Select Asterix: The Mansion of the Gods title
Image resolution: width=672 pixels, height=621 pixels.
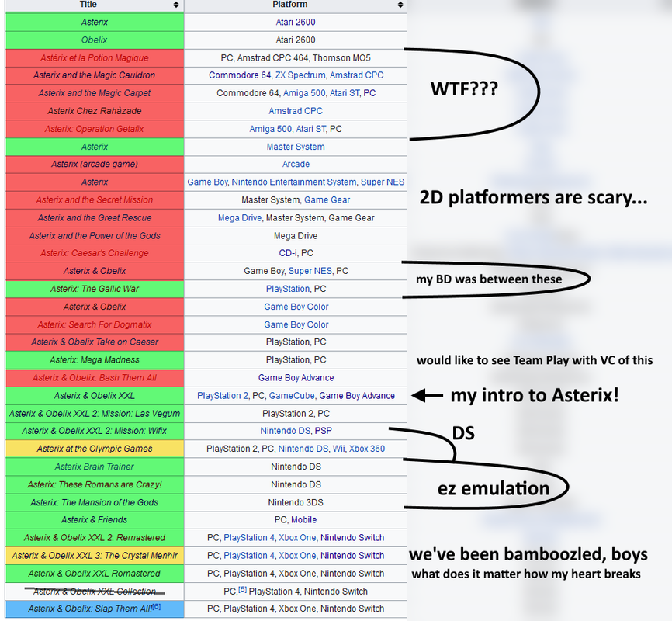click(95, 503)
